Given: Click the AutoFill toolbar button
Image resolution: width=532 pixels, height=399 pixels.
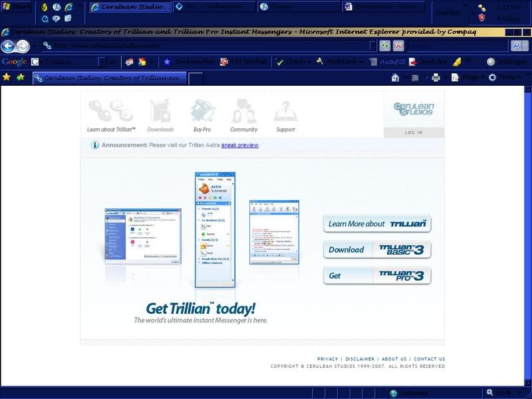Looking at the screenshot, I should pyautogui.click(x=388, y=62).
